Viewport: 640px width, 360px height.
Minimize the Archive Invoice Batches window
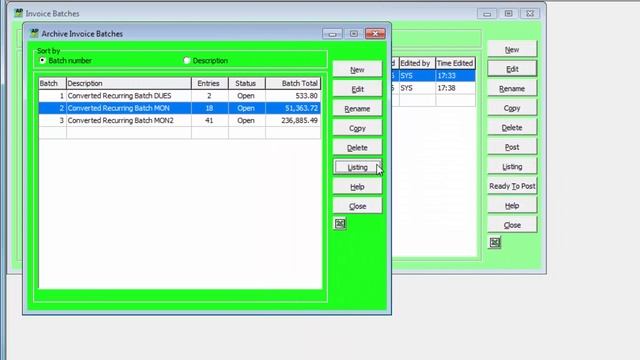[x=332, y=34]
